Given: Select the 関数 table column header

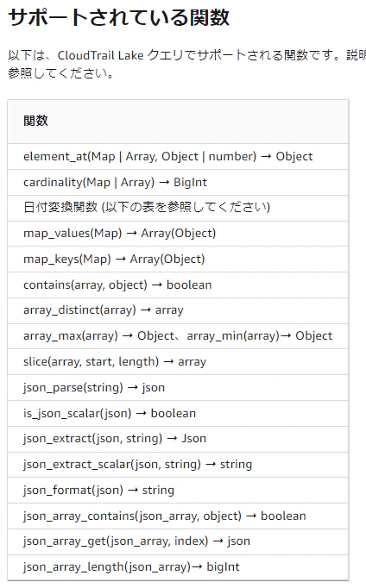Looking at the screenshot, I should pyautogui.click(x=35, y=121).
